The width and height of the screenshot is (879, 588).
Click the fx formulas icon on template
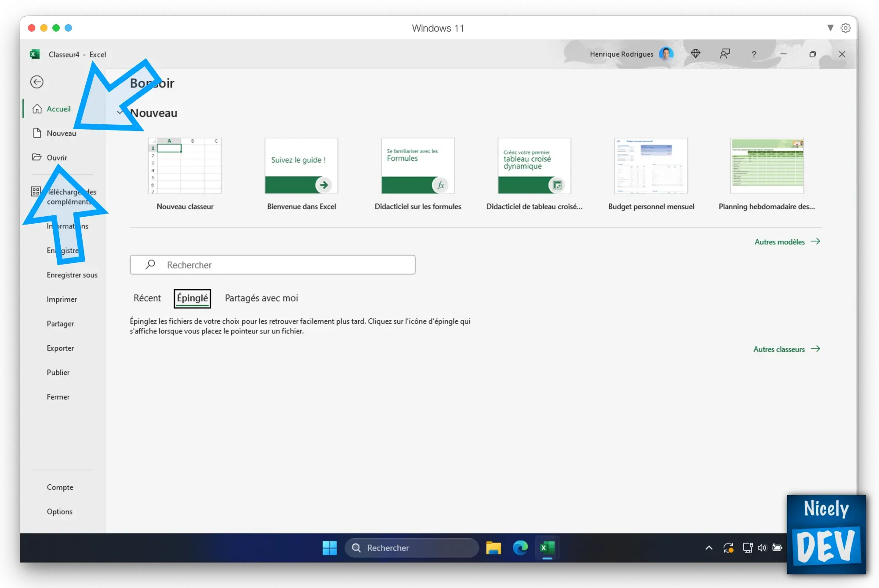coord(440,185)
